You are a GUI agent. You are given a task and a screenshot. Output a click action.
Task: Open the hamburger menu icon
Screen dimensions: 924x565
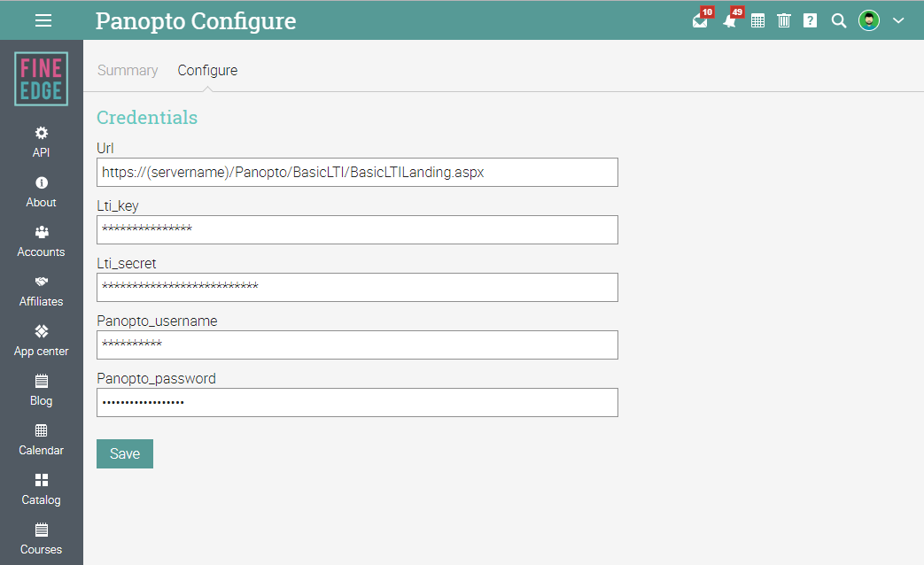coord(43,20)
